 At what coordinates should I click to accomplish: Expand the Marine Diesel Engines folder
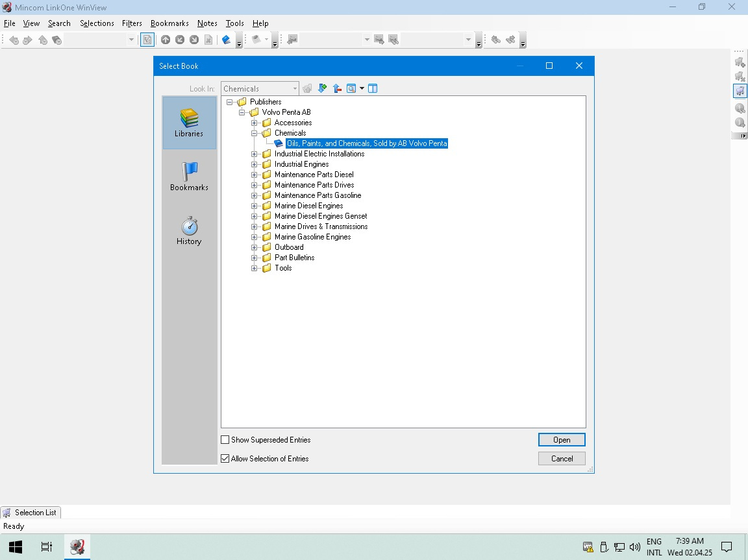point(255,206)
